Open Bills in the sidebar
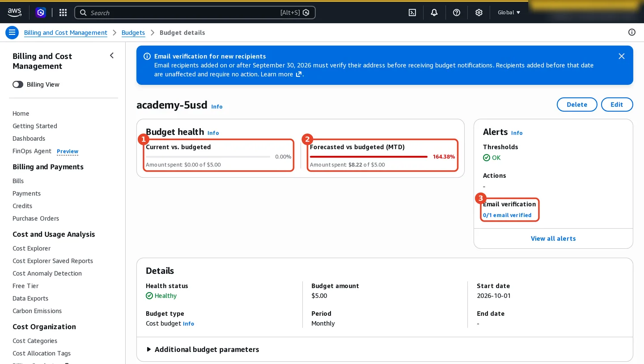644x364 pixels. [x=18, y=181]
